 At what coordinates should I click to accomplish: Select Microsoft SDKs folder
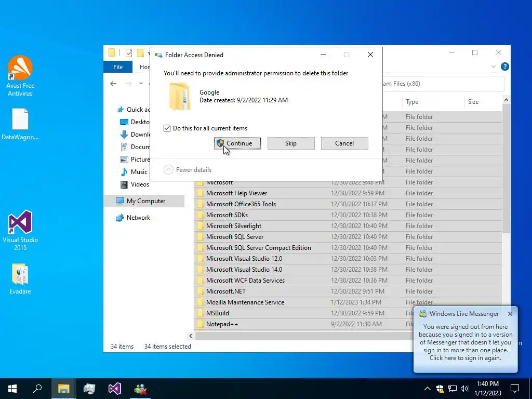pyautogui.click(x=348, y=215)
